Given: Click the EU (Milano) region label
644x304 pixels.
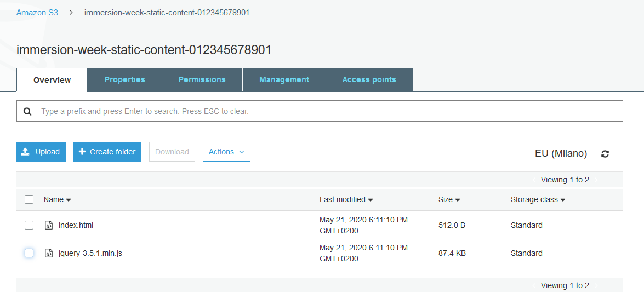Looking at the screenshot, I should [561, 154].
